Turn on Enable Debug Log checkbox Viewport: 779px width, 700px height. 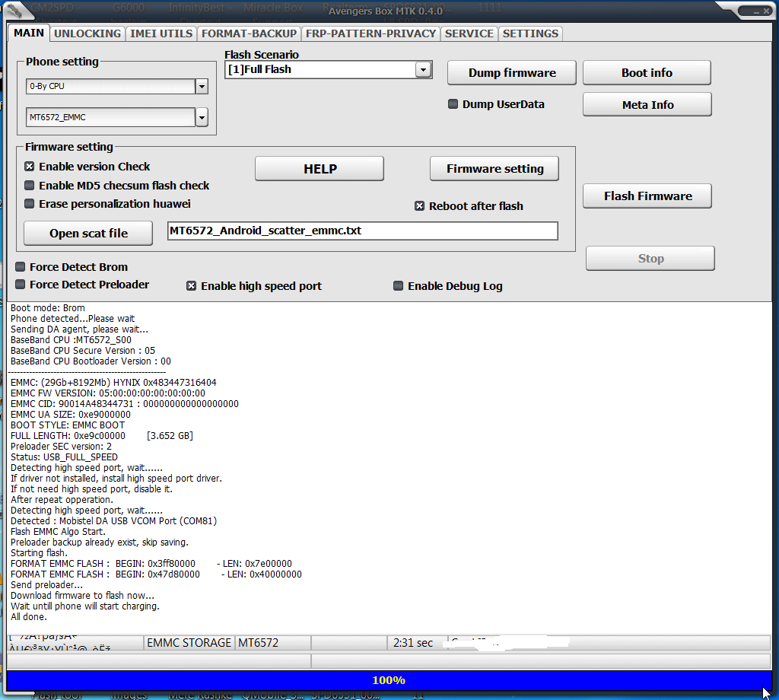click(x=399, y=285)
